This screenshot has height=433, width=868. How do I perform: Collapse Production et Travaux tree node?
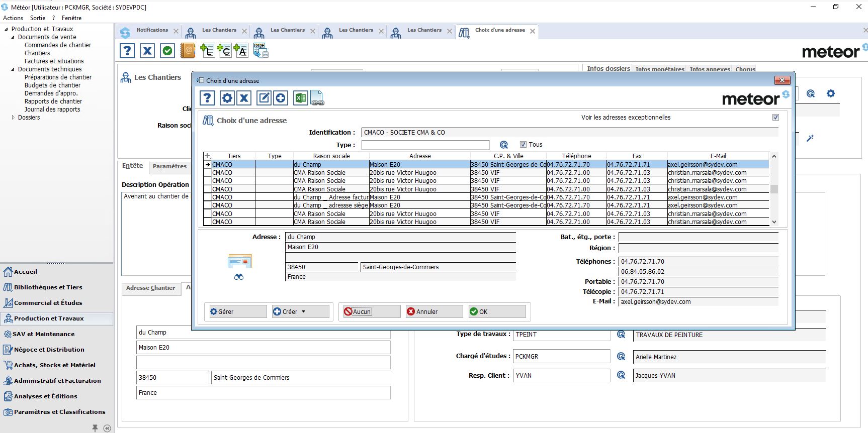tap(7, 29)
